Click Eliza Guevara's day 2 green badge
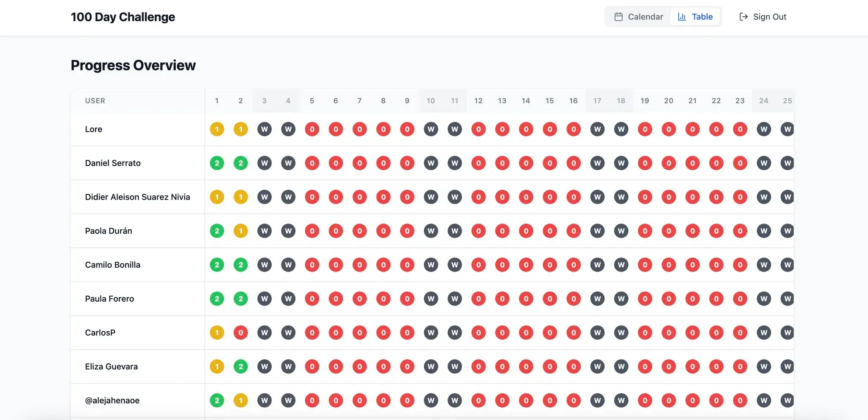The height and width of the screenshot is (420, 868). (x=241, y=367)
